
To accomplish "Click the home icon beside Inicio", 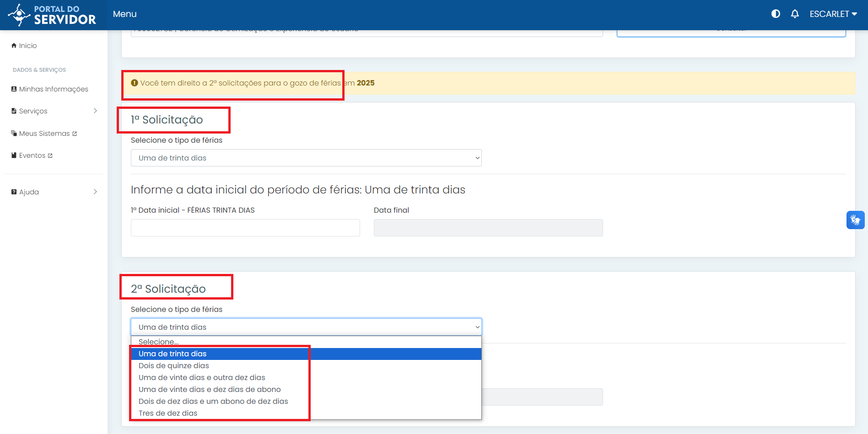I will point(14,45).
